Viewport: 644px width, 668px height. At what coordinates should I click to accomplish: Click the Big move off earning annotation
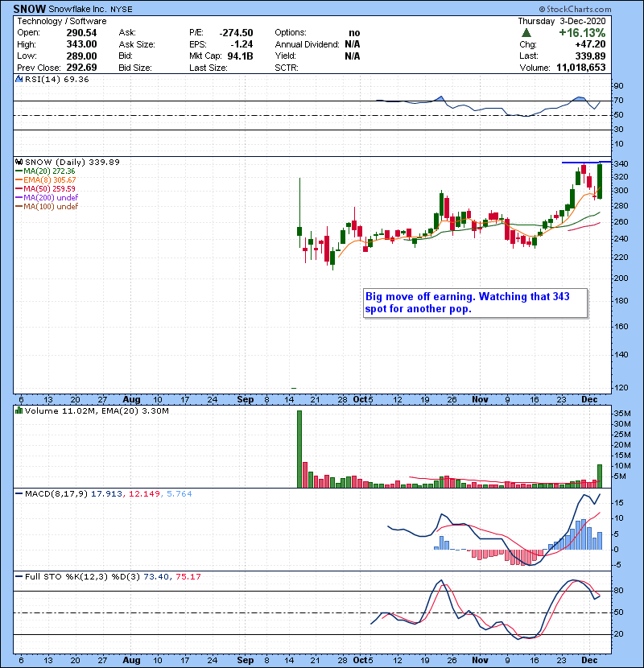coord(475,303)
